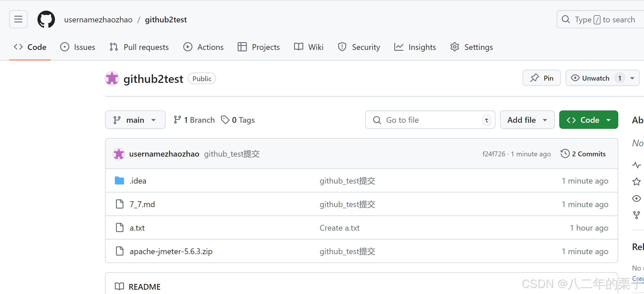Open apache-jmeter-5.6.3.zip file

(x=171, y=251)
